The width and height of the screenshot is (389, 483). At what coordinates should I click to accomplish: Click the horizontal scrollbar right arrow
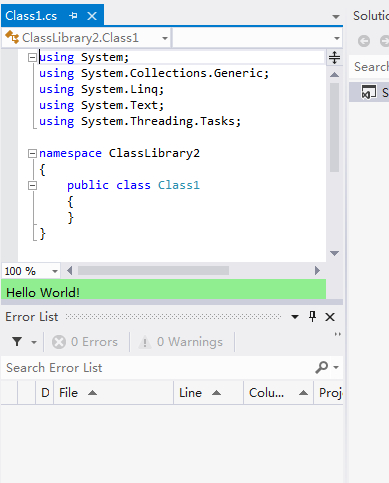click(317, 271)
